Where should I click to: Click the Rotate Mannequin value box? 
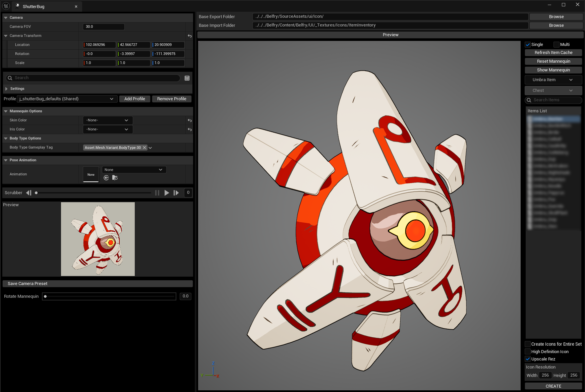(185, 296)
